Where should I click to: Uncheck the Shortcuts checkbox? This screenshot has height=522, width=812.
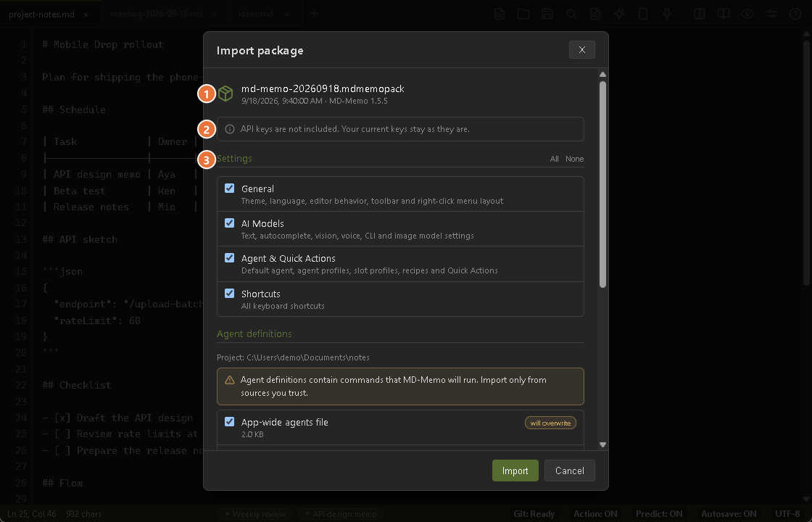click(x=229, y=293)
